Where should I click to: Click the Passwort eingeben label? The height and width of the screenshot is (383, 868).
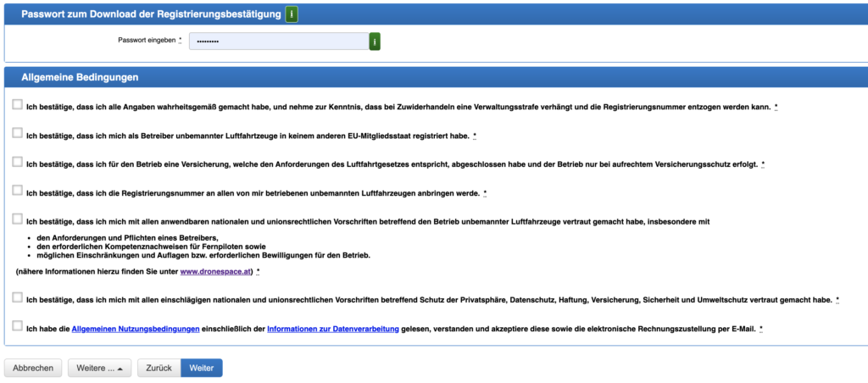click(x=147, y=41)
